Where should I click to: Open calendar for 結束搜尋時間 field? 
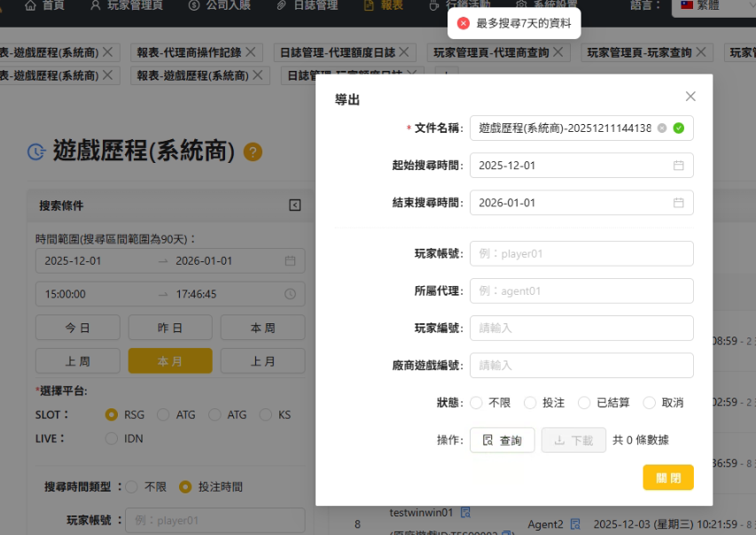tap(678, 203)
